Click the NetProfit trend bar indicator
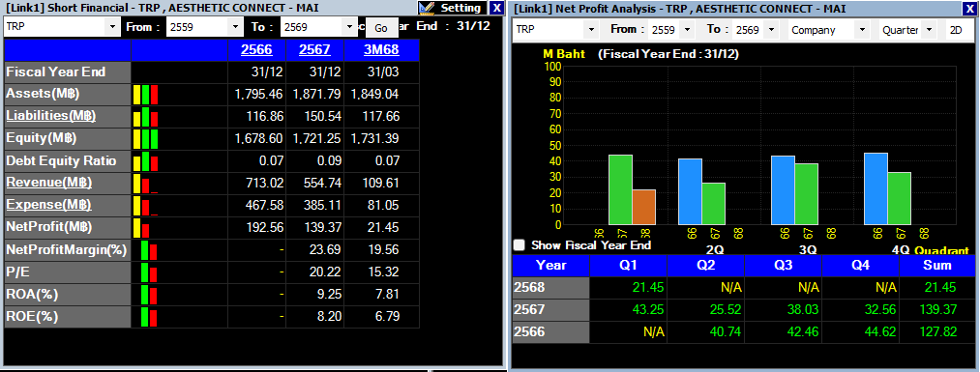 (141, 227)
